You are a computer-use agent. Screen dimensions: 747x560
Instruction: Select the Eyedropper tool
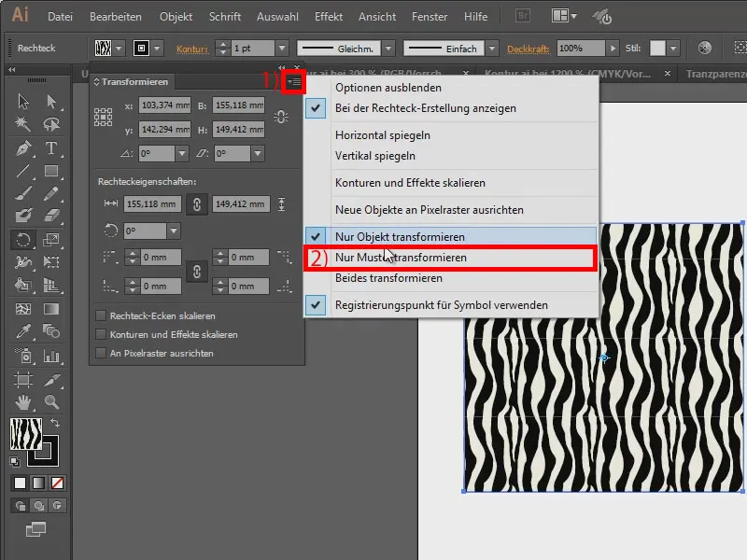click(22, 331)
